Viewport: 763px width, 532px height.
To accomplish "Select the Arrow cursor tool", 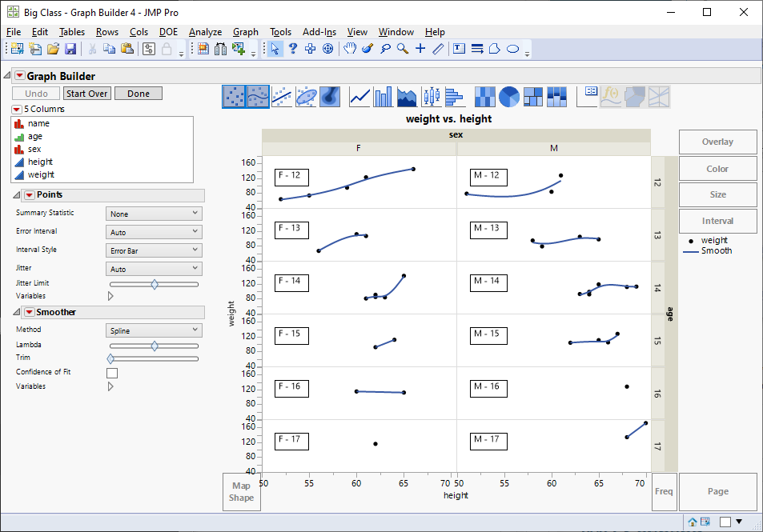I will coord(275,49).
